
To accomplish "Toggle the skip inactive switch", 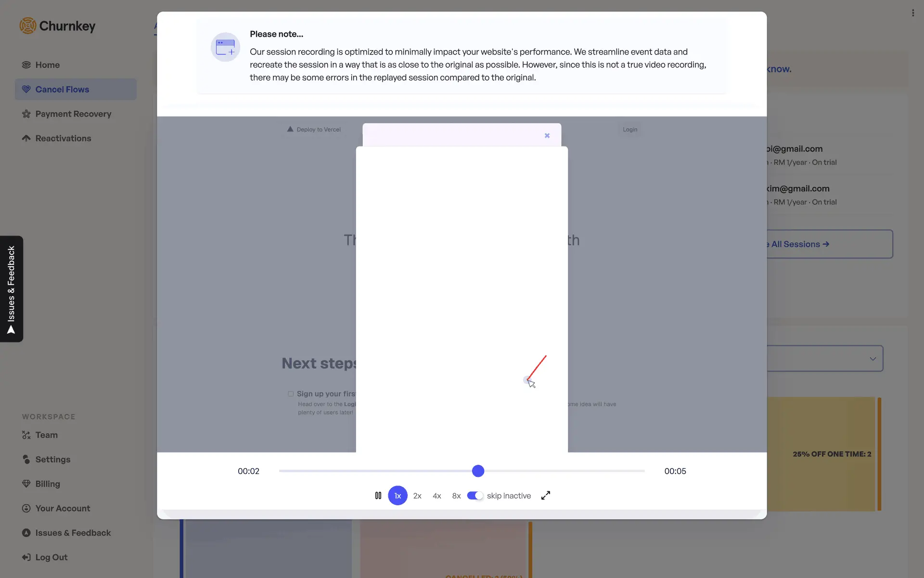I will pyautogui.click(x=475, y=495).
